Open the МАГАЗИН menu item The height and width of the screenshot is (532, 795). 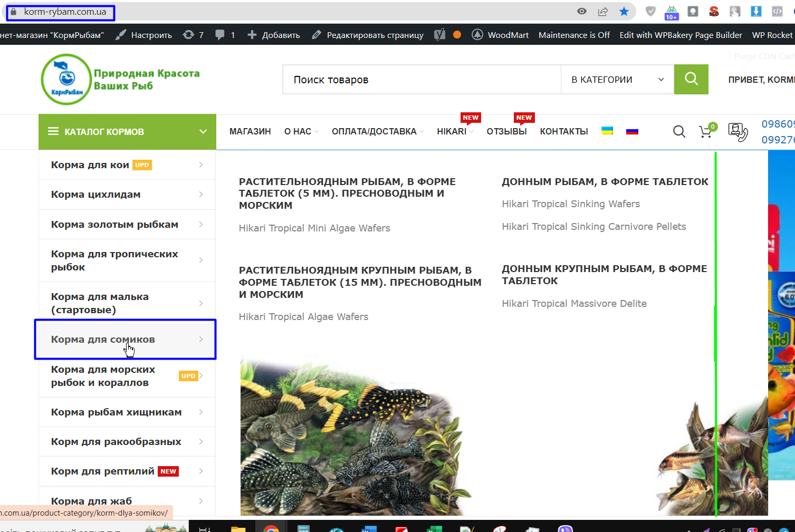pos(250,131)
